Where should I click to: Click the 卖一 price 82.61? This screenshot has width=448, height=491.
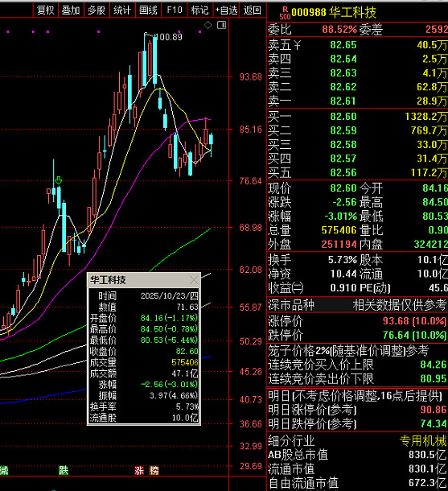(343, 101)
